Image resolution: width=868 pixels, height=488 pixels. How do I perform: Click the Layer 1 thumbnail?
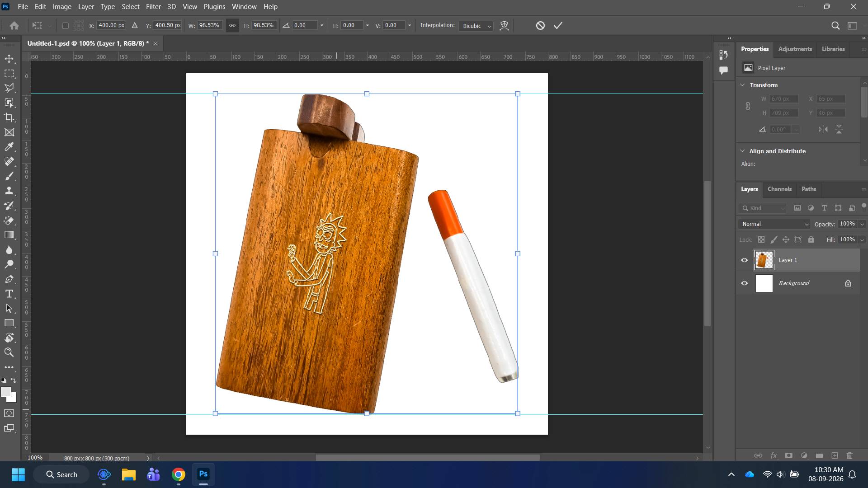pos(764,260)
